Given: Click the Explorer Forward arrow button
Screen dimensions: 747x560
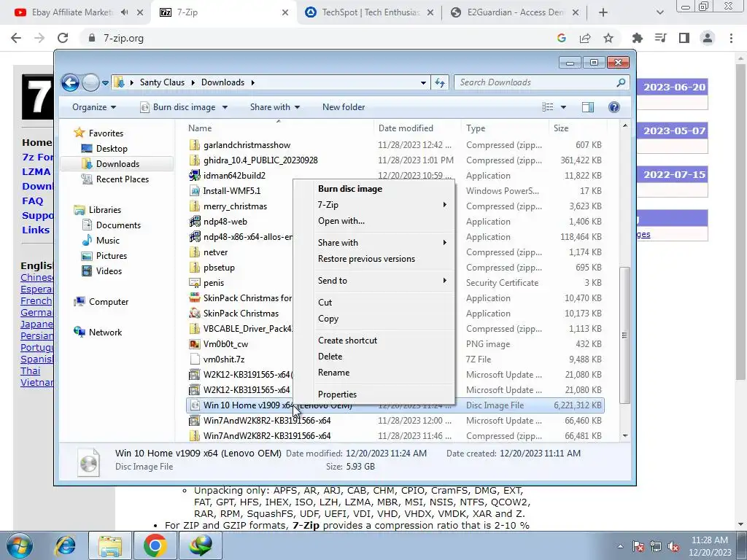Looking at the screenshot, I should tap(90, 82).
